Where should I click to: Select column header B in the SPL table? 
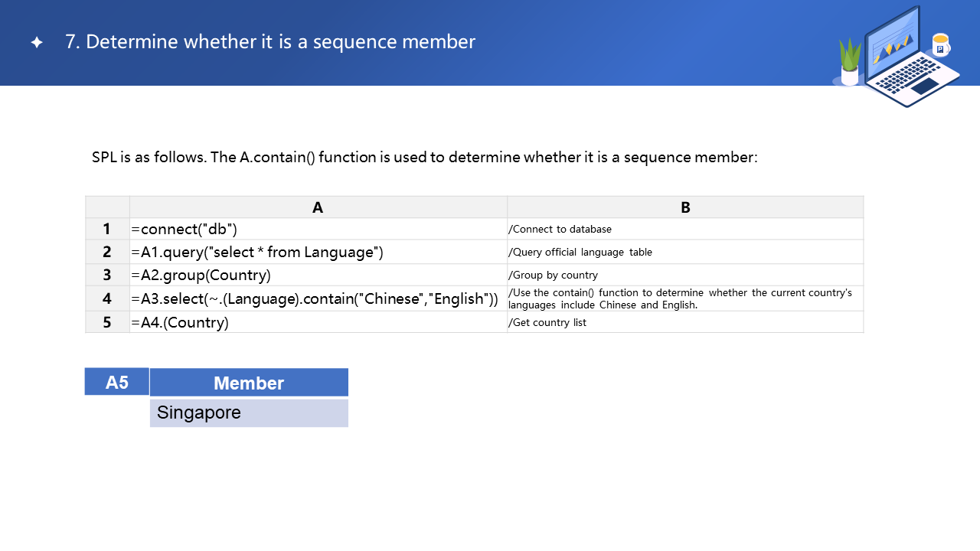(685, 207)
